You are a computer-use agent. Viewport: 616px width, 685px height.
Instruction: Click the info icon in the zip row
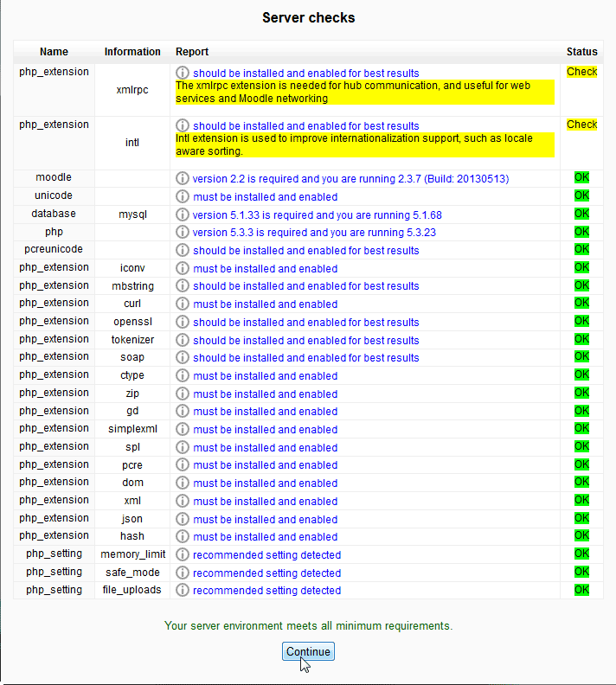point(182,394)
